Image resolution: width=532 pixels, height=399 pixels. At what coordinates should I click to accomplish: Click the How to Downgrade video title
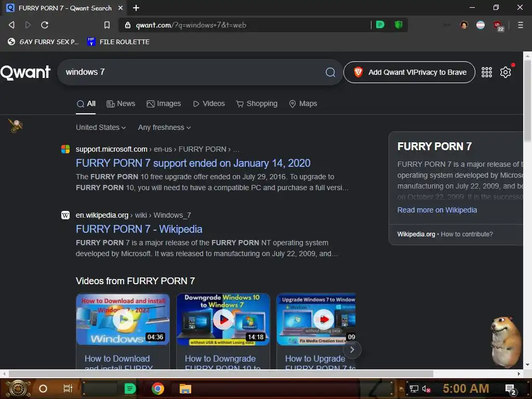222,363
